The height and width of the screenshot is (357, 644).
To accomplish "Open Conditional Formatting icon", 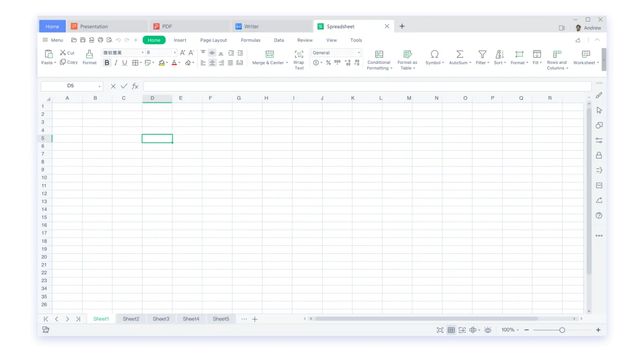I will (379, 54).
